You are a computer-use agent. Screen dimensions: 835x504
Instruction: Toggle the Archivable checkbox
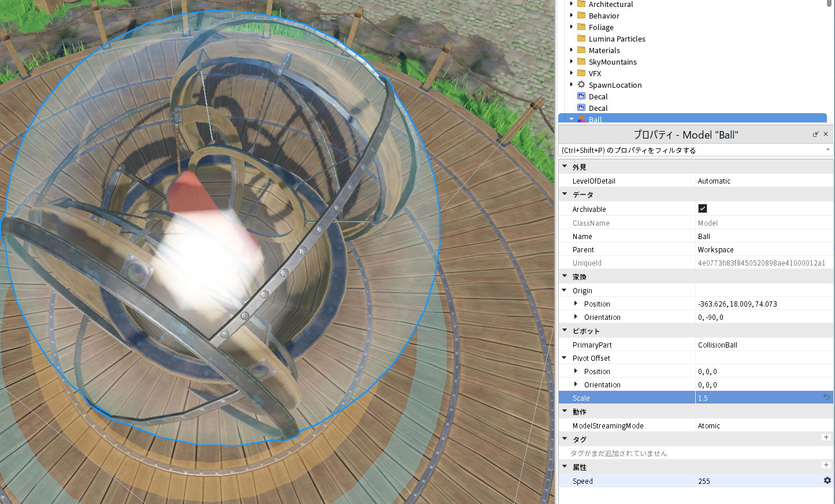(x=703, y=208)
